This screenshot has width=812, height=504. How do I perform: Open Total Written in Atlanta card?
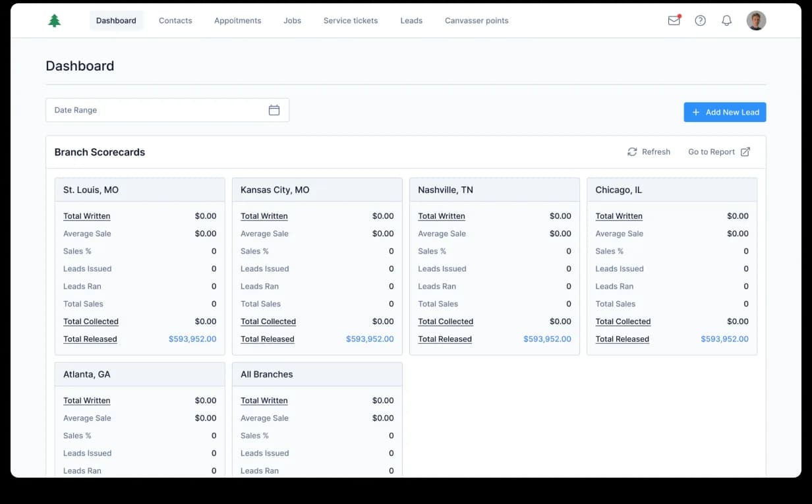point(86,401)
